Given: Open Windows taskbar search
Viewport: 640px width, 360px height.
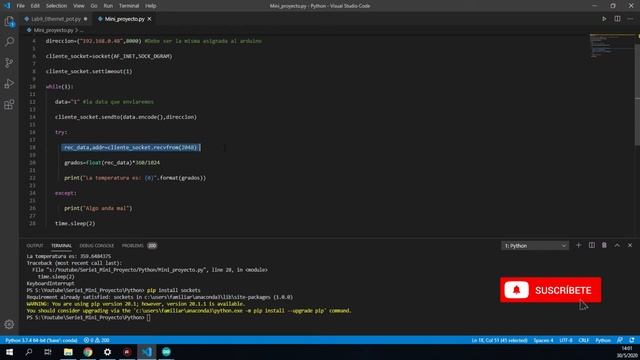Looking at the screenshot, I should (29, 352).
